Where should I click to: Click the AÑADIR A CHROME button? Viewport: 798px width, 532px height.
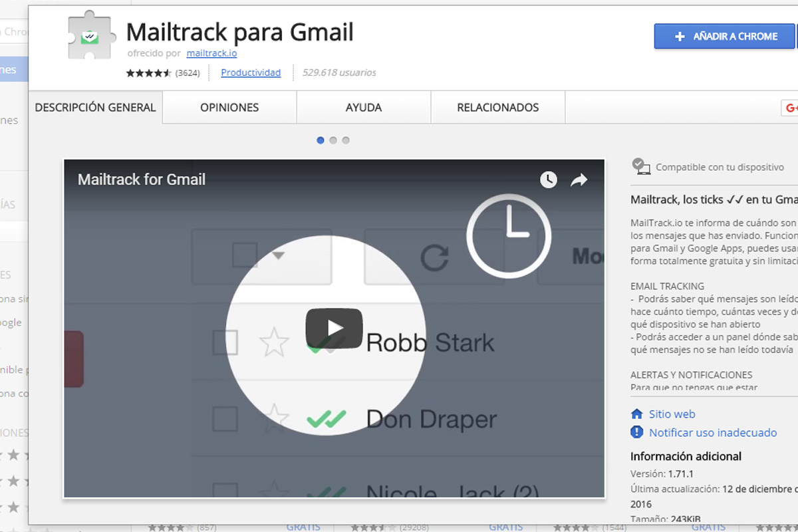[724, 37]
